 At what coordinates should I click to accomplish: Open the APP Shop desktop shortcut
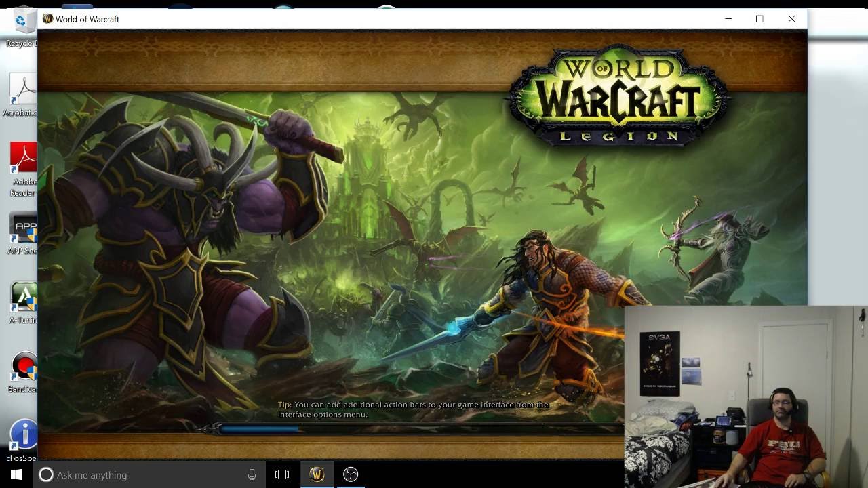click(23, 235)
